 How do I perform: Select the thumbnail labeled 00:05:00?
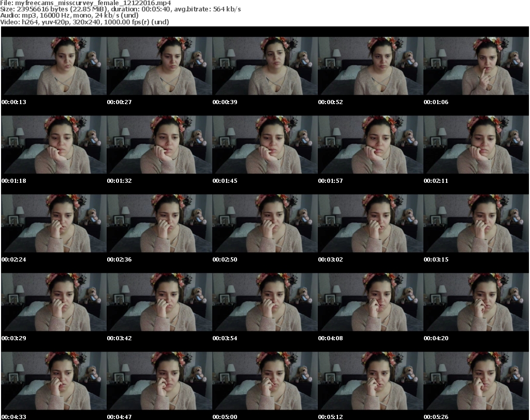click(x=265, y=381)
